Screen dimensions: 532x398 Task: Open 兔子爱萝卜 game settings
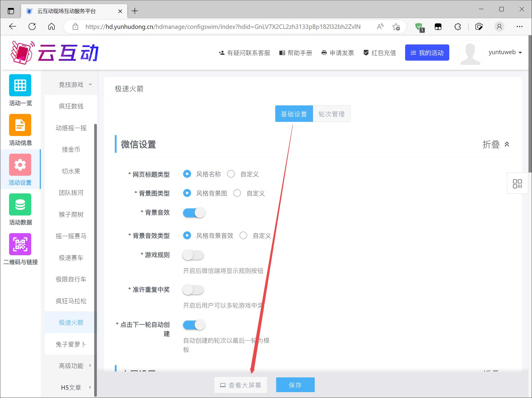(71, 344)
